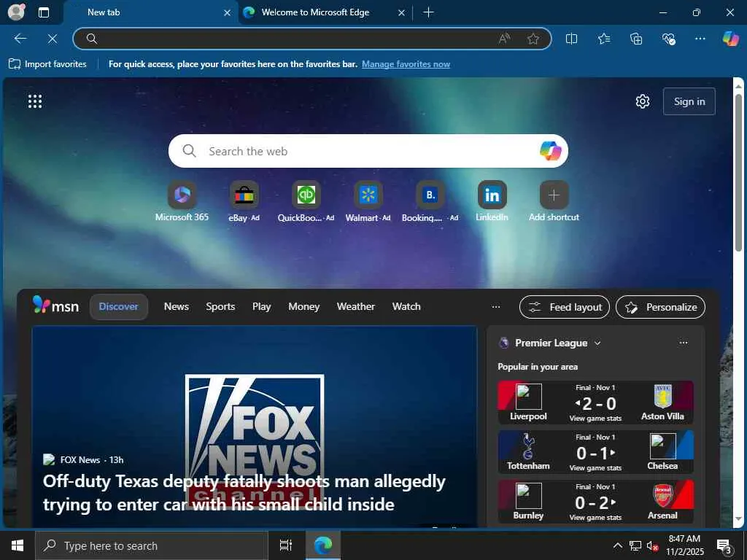Open the QuickBooks shortcut tile
This screenshot has width=747, height=560.
tap(306, 201)
